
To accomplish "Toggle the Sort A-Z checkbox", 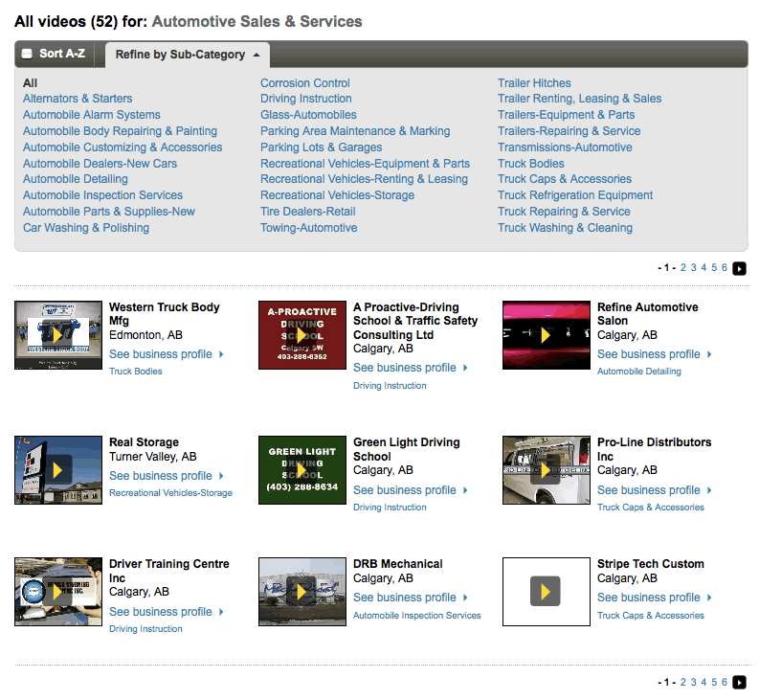I will (x=27, y=54).
